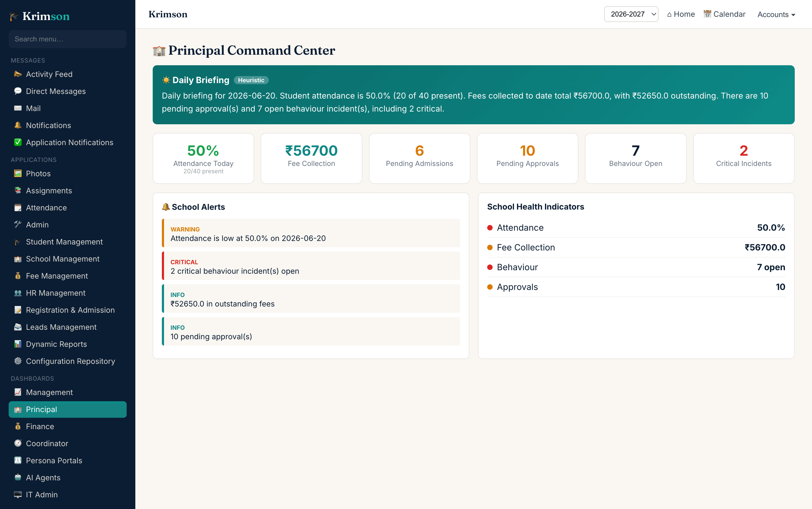
Task: Click the HR Management people icon
Action: [18, 293]
